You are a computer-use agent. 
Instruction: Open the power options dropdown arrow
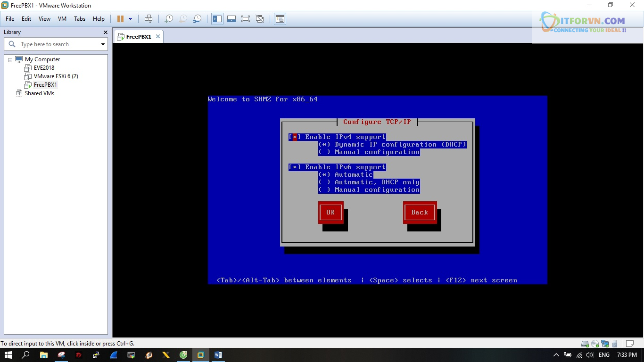tap(131, 19)
